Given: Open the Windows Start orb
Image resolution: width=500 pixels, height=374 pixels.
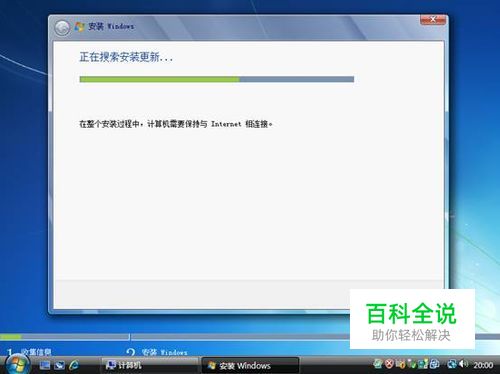Looking at the screenshot, I should 17,365.
